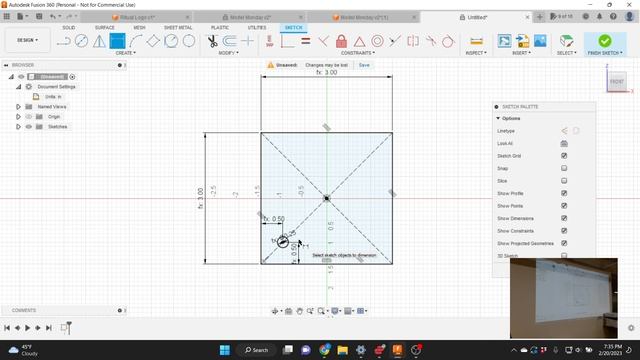Viewport: 640px width, 360px height.
Task: Switch to the MESH tab
Action: click(x=139, y=27)
